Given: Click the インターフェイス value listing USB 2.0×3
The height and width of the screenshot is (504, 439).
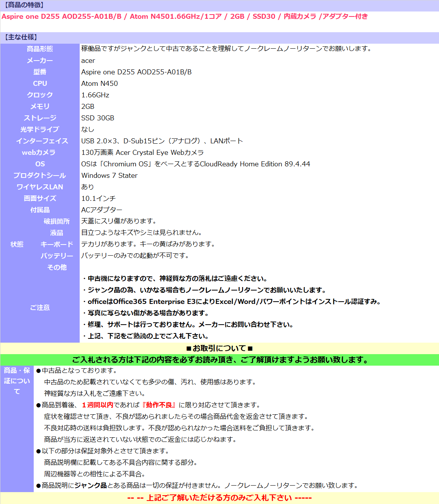Looking at the screenshot, I should pos(162,141).
